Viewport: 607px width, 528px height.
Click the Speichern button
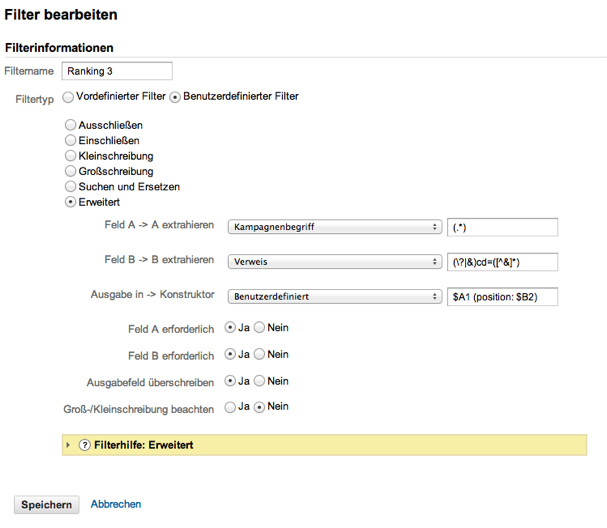[x=47, y=505]
